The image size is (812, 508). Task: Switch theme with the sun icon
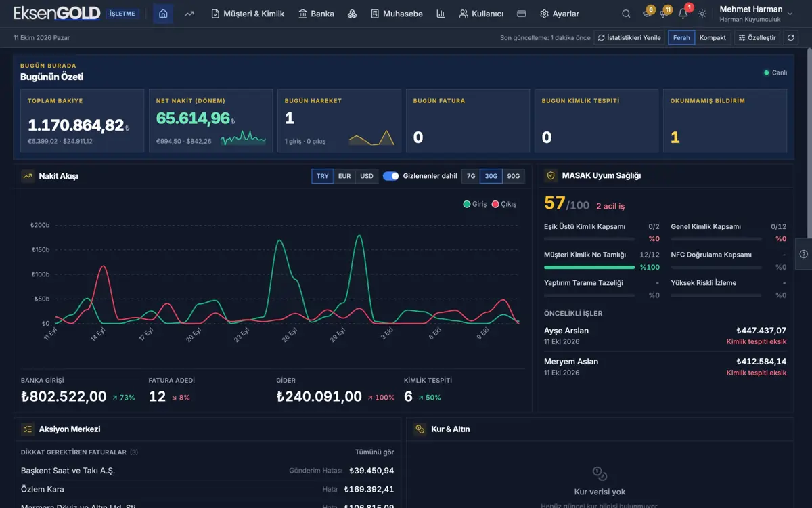coord(702,14)
